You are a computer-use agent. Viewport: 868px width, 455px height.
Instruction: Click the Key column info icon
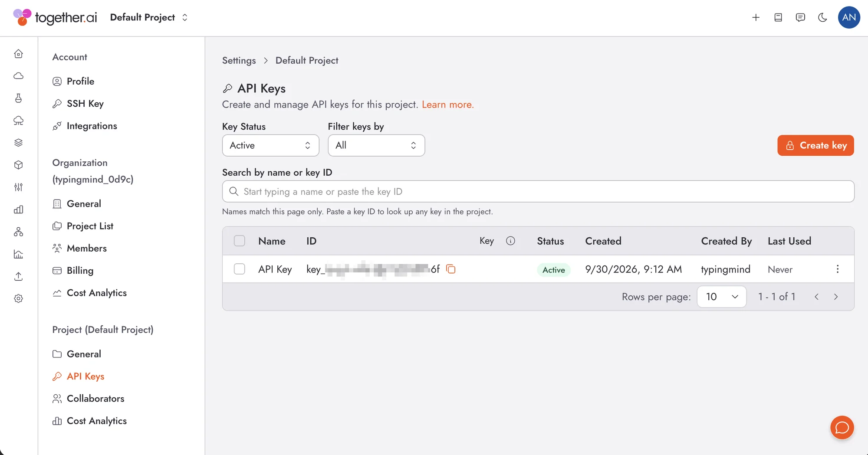tap(510, 241)
